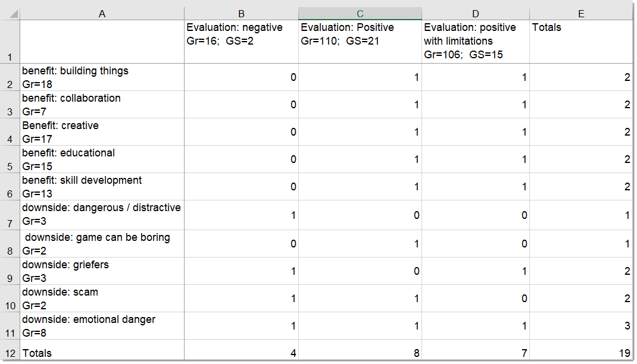Click grand total value 19
637x364 pixels.
point(582,350)
